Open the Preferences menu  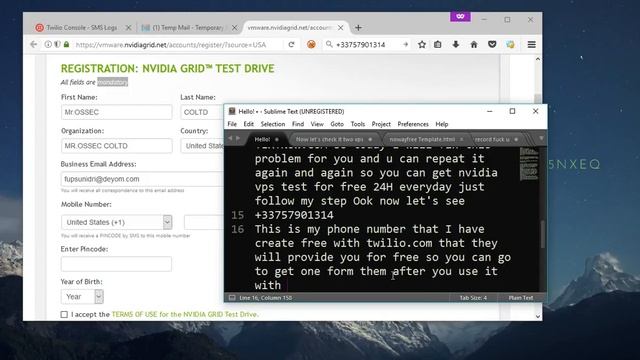413,124
